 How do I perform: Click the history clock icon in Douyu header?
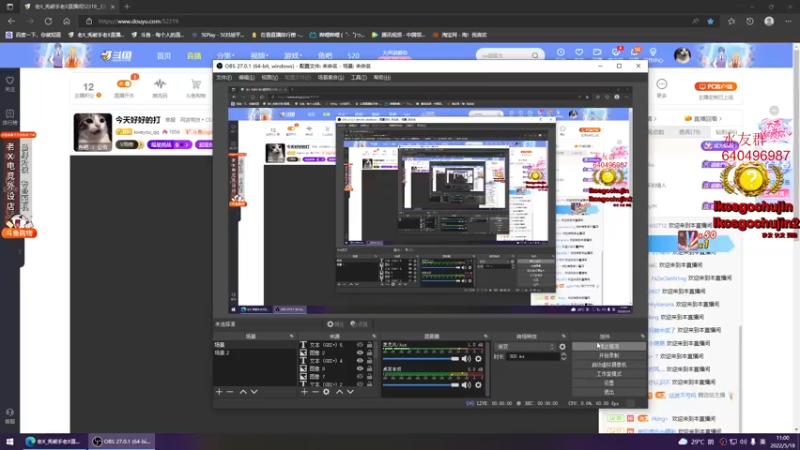pyautogui.click(x=561, y=52)
